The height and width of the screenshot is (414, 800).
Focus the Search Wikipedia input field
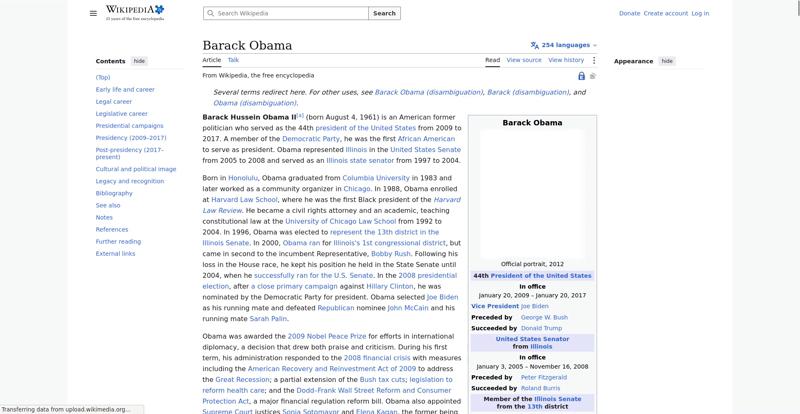point(286,13)
